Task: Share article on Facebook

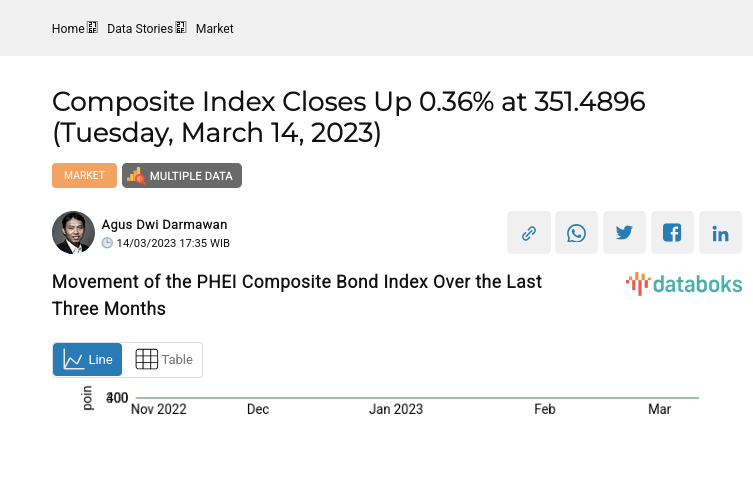Action: (x=673, y=233)
